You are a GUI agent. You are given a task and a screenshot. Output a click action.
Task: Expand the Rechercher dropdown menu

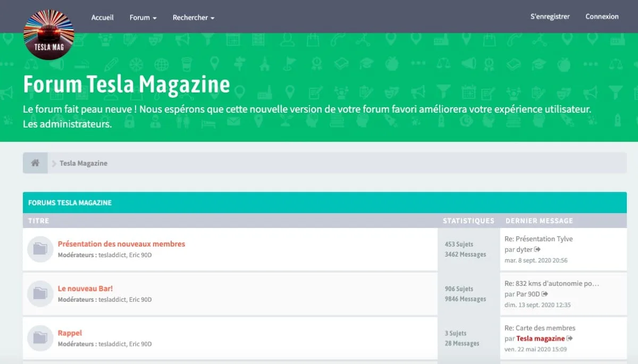point(194,18)
